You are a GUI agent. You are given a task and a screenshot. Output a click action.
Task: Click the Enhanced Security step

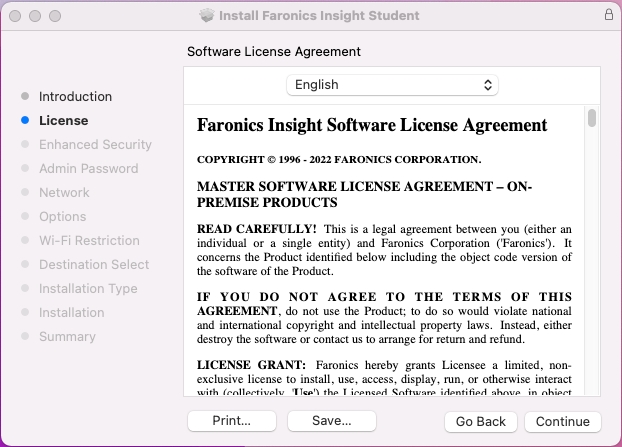tap(95, 145)
